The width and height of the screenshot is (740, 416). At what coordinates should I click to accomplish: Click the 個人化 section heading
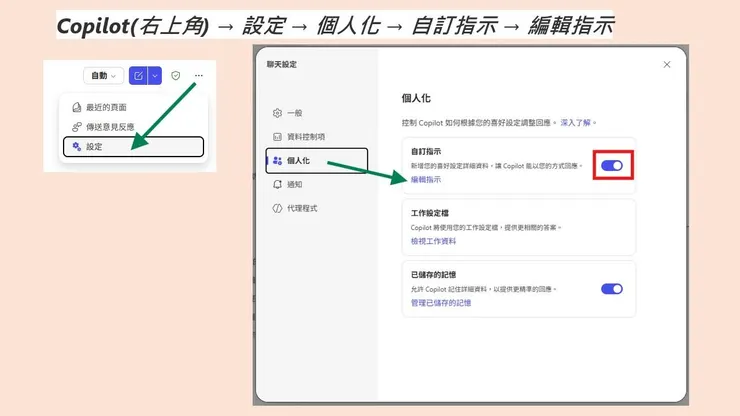click(x=416, y=98)
